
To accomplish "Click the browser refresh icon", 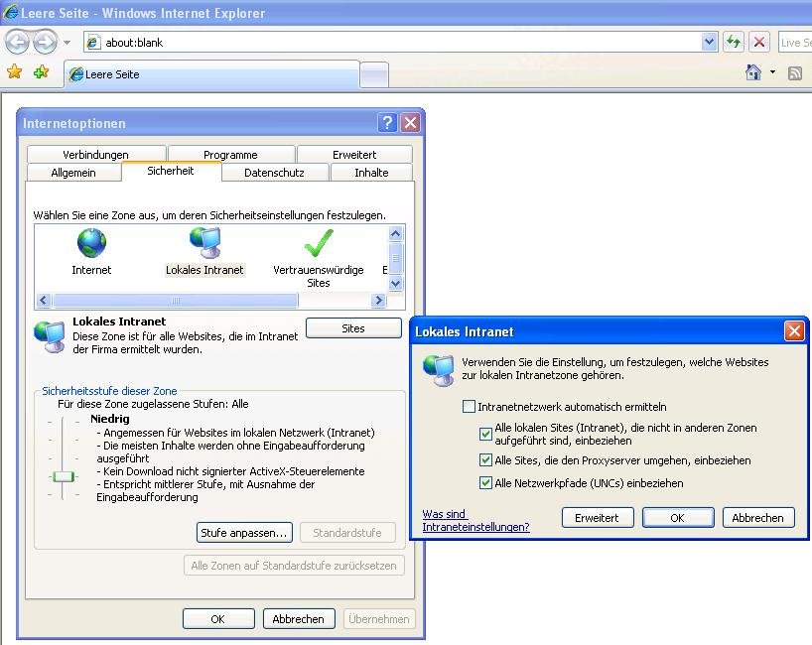I will tap(734, 42).
